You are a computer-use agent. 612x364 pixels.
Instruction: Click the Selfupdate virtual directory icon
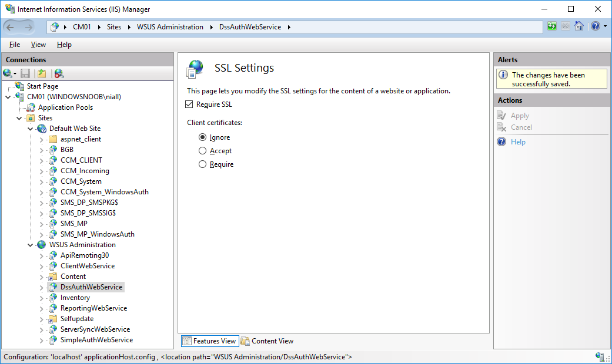(x=53, y=319)
